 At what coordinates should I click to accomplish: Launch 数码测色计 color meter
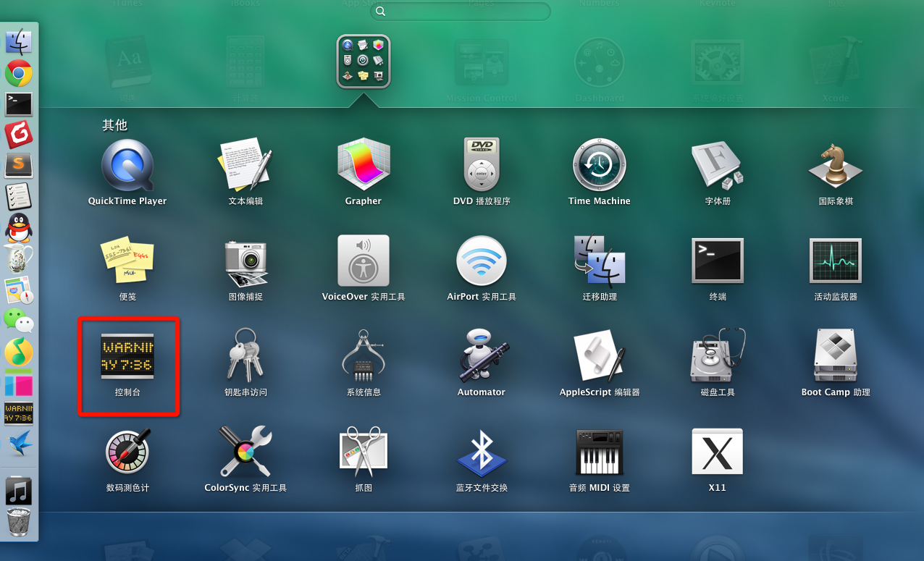click(127, 452)
